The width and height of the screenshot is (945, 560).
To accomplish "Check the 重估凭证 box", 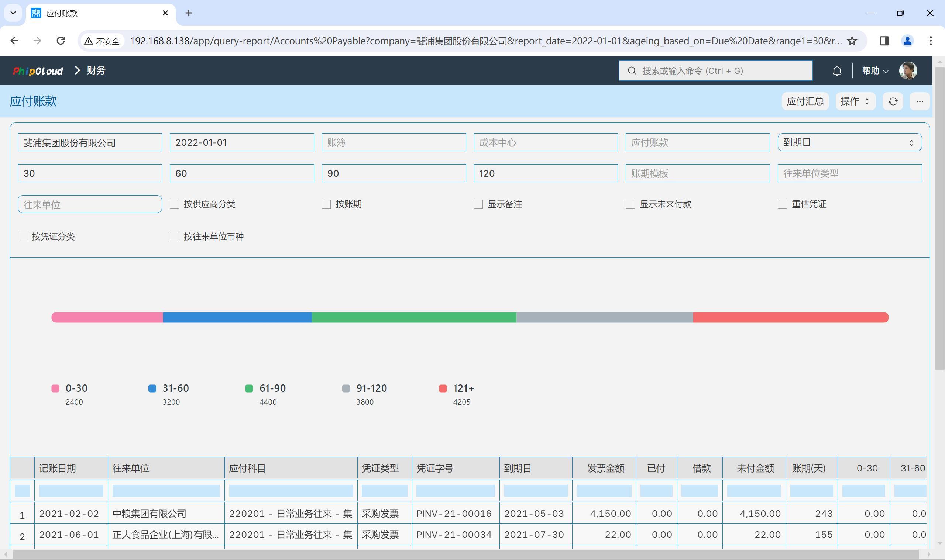I will 782,204.
